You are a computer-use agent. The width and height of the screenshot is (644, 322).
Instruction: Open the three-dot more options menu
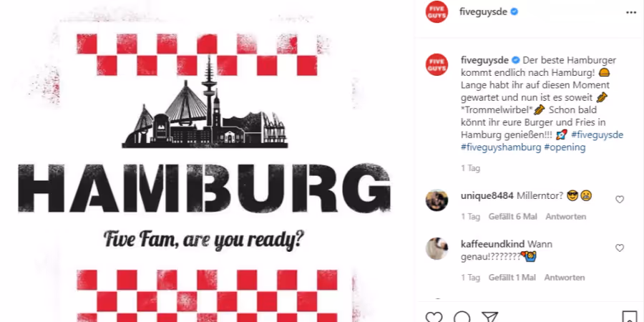[631, 12]
